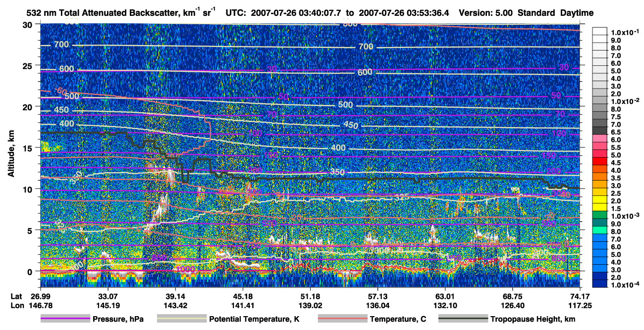Click the color scale label '1.0x10-2'
Viewport: 644px width, 330px height.
pyautogui.click(x=625, y=101)
